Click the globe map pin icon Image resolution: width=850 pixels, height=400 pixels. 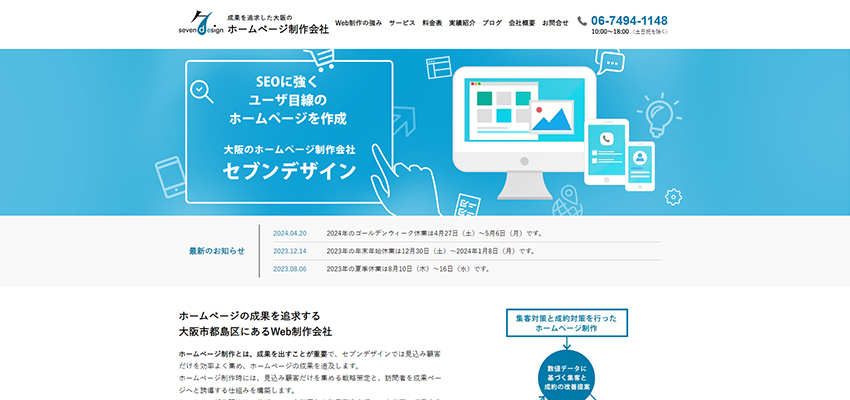566,201
